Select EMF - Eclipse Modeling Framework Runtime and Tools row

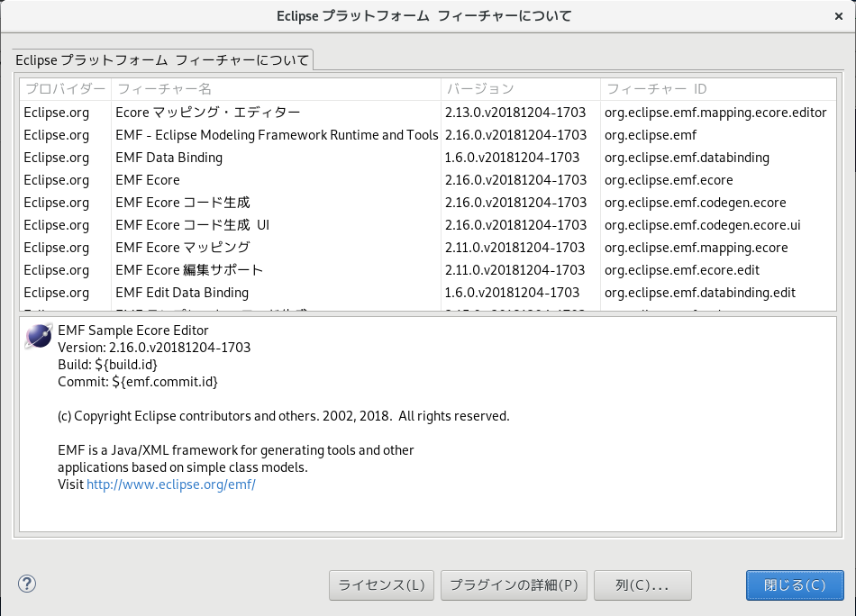(428, 135)
